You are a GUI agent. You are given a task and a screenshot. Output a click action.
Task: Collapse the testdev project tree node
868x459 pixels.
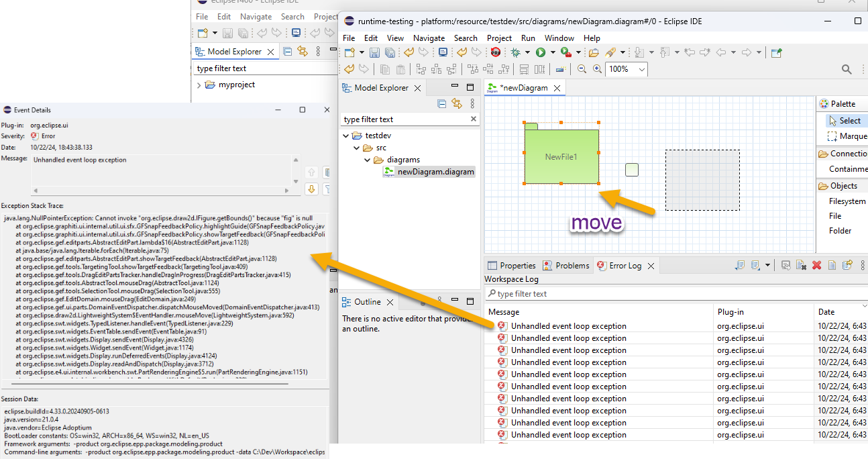pos(346,136)
